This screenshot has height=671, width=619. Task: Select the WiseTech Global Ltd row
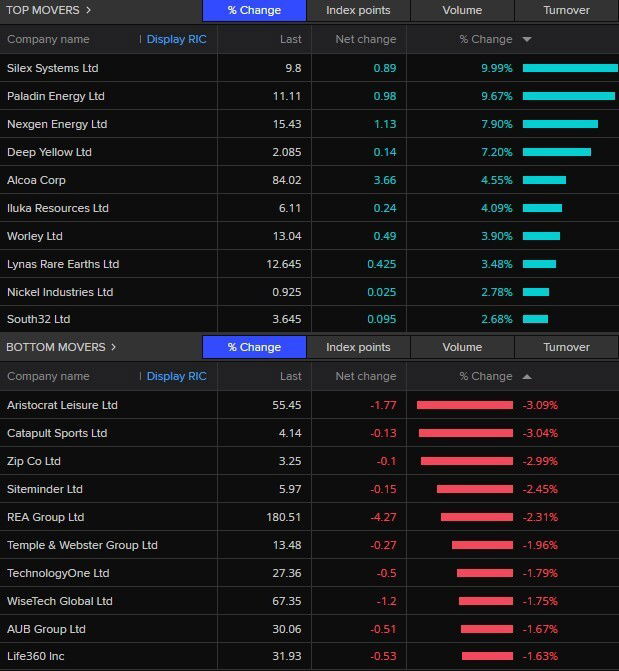click(60, 601)
